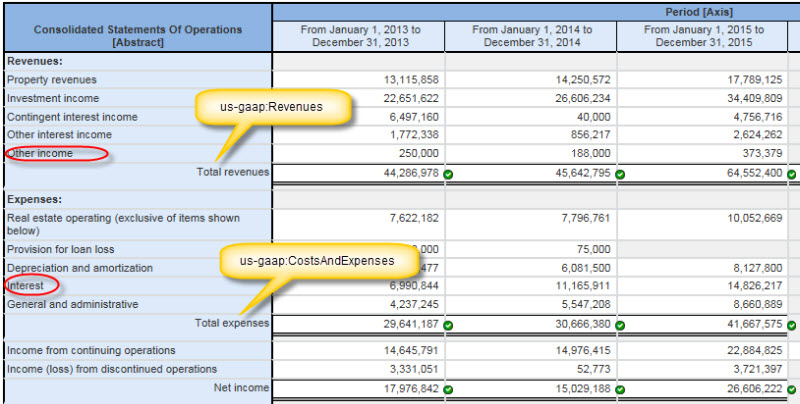This screenshot has width=800, height=404.
Task: Click green check icon beside 29,641,187 total expenses
Action: click(x=448, y=325)
